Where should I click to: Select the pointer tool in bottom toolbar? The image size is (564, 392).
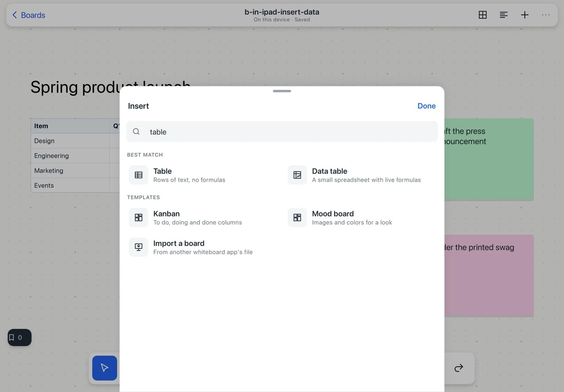coord(105,368)
